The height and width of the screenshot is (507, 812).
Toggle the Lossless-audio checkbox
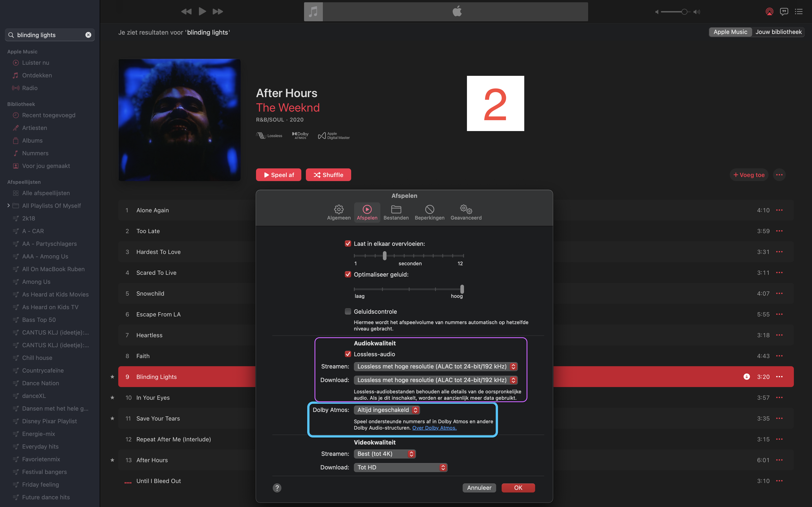coord(348,354)
